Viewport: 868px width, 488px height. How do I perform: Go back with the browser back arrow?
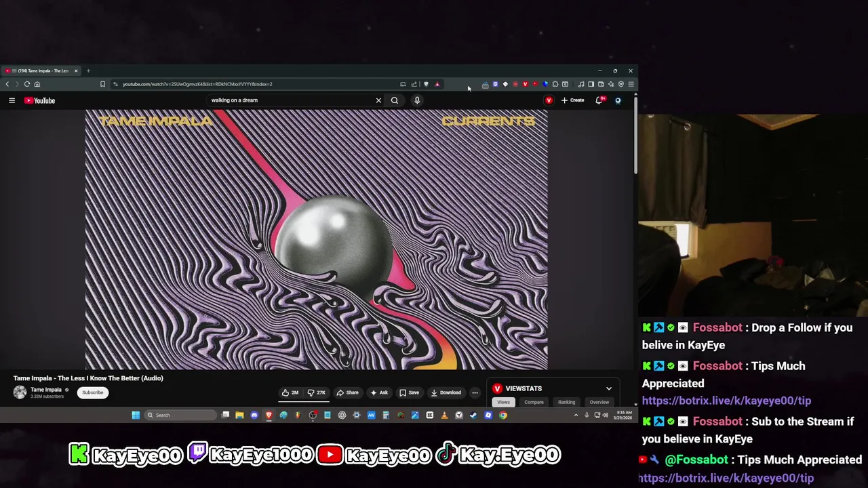pos(7,84)
